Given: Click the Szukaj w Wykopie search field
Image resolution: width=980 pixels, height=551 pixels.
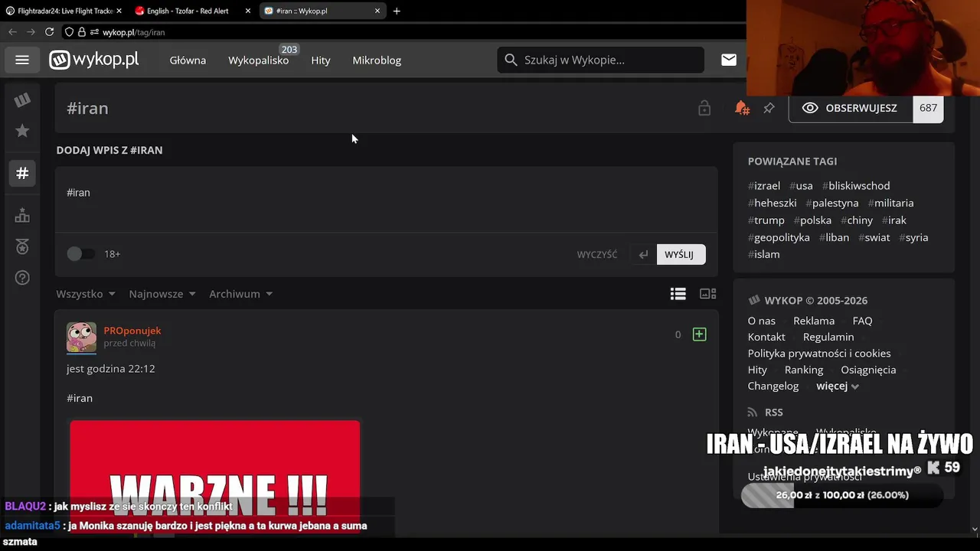Looking at the screenshot, I should pyautogui.click(x=601, y=60).
